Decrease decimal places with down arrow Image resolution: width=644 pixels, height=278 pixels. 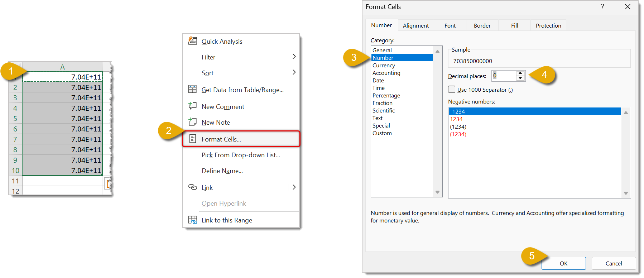coord(520,78)
